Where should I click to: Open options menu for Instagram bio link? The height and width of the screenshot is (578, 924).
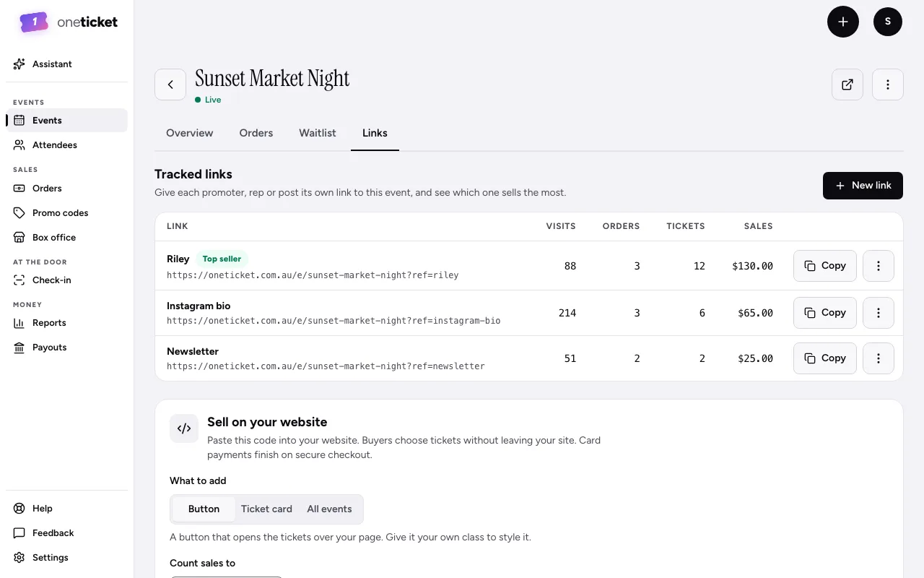879,313
